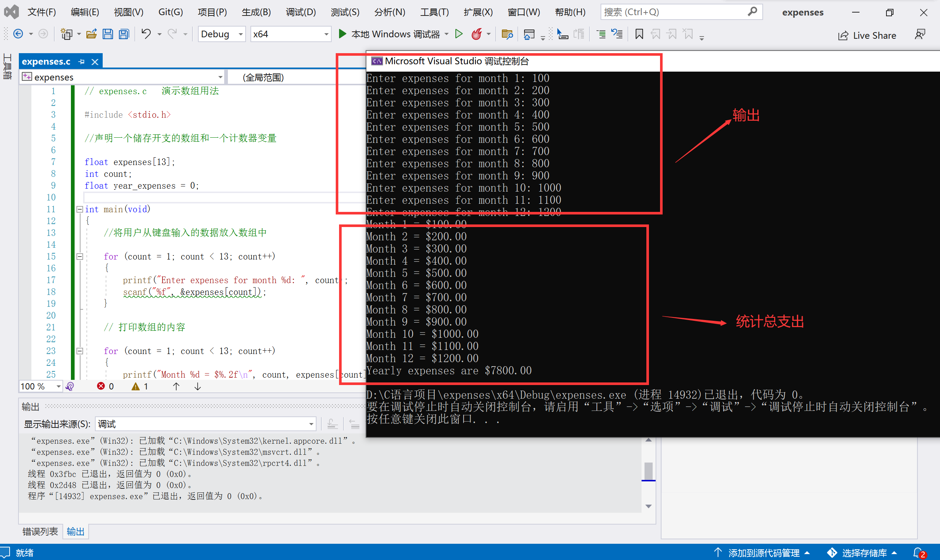Image resolution: width=940 pixels, height=560 pixels.
Task: Click the Start Debugging play button
Action: pos(342,34)
